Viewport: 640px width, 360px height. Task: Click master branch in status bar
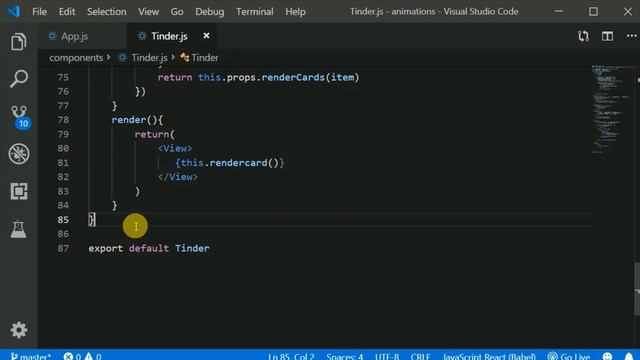[x=31, y=356]
